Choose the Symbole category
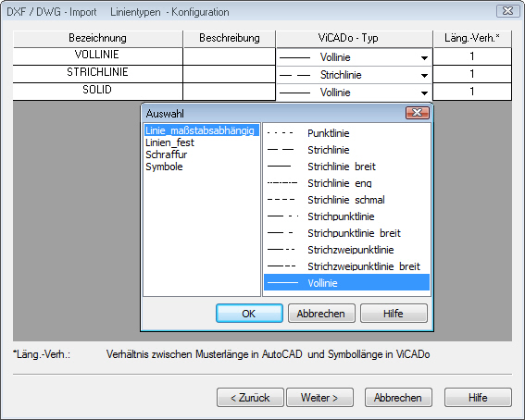The image size is (525, 420). [164, 167]
